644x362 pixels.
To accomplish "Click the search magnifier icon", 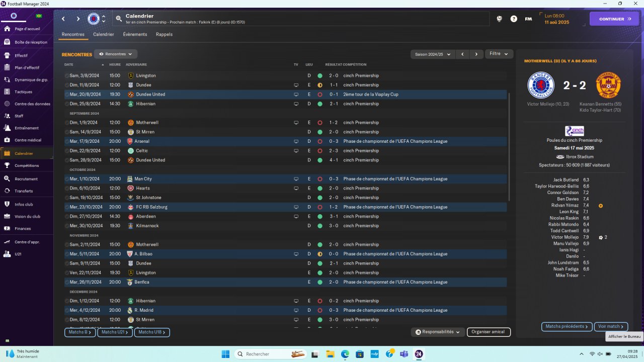I will (x=119, y=19).
